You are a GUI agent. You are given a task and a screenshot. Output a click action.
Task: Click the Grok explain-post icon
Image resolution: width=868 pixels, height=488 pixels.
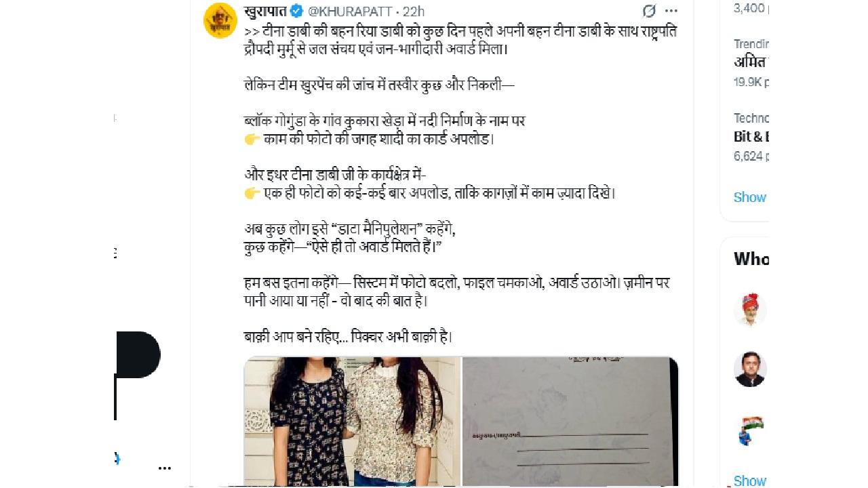(x=649, y=12)
